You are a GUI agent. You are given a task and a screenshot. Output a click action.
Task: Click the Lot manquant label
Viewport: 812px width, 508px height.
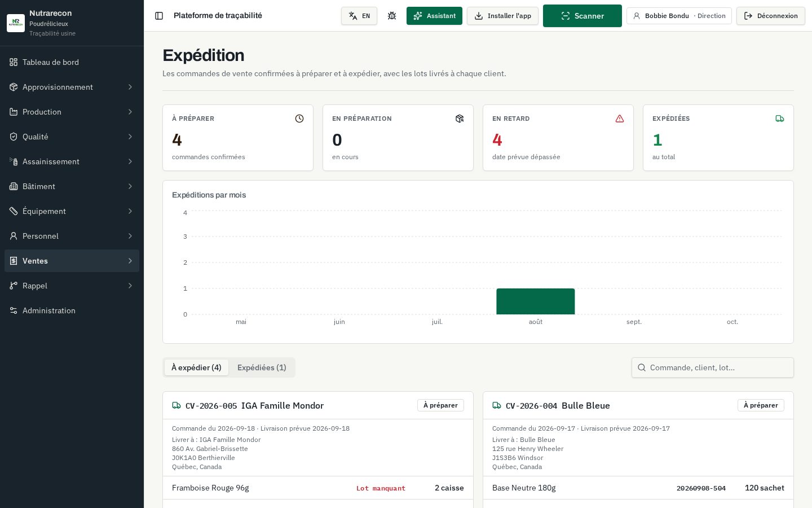click(381, 488)
